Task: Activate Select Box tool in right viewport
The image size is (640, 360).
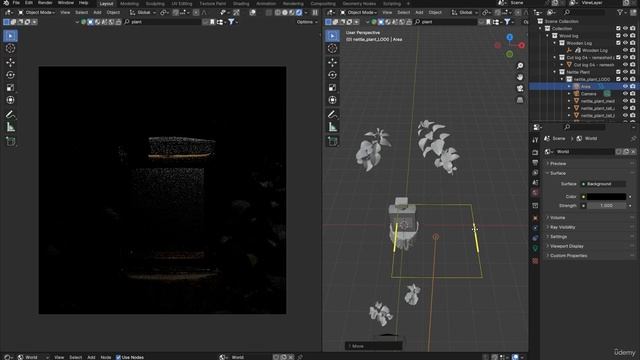Action: pos(332,36)
